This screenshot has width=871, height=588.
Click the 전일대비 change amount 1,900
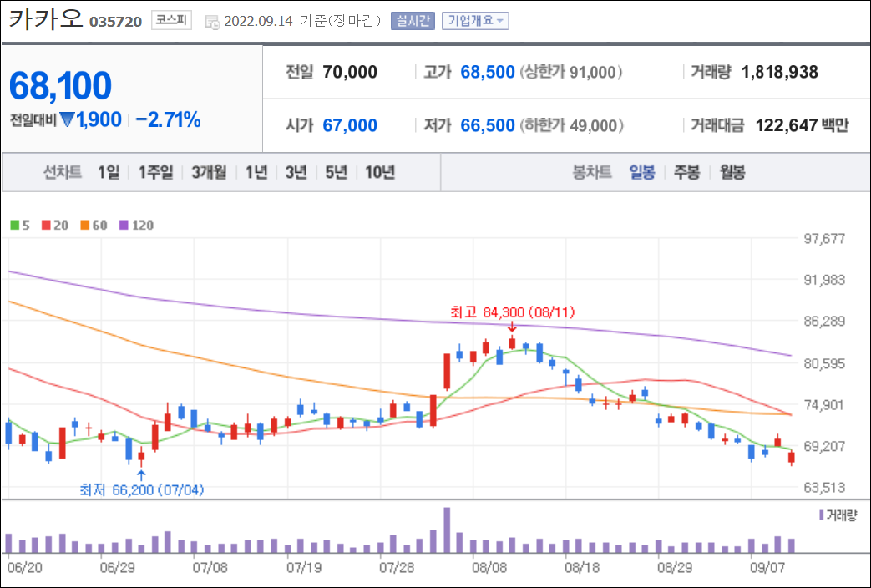[x=99, y=119]
